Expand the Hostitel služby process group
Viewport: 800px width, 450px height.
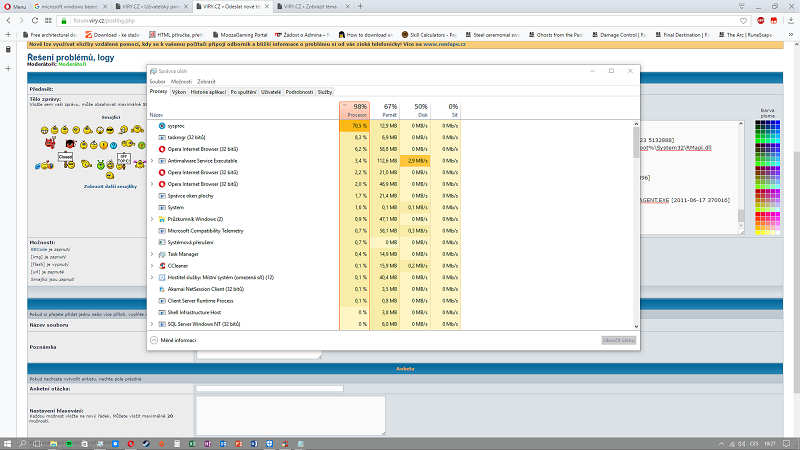pyautogui.click(x=152, y=277)
